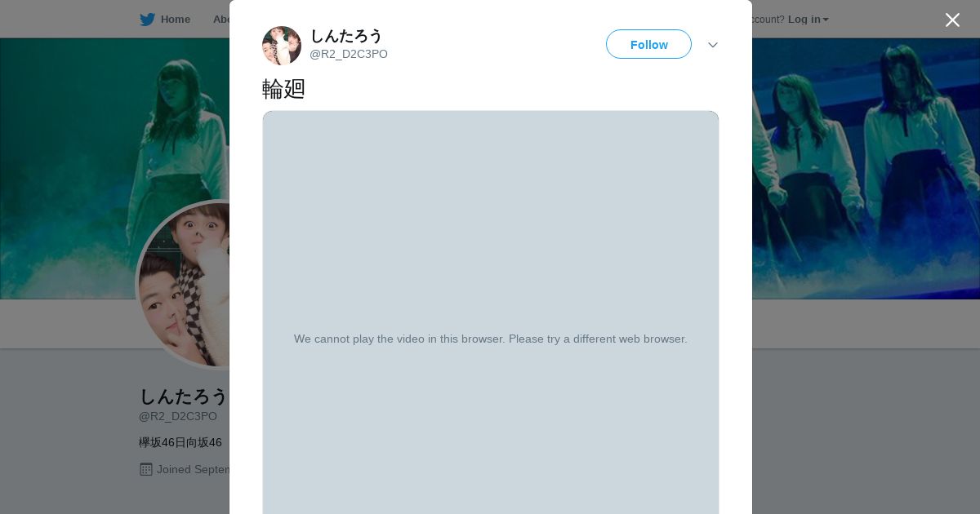
Task: Follow the user with the Follow button
Action: click(648, 44)
